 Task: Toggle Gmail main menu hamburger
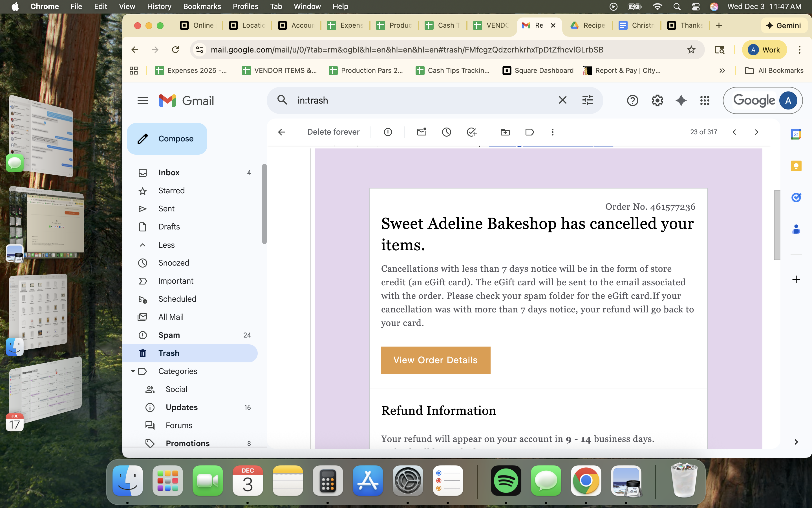[x=143, y=100]
